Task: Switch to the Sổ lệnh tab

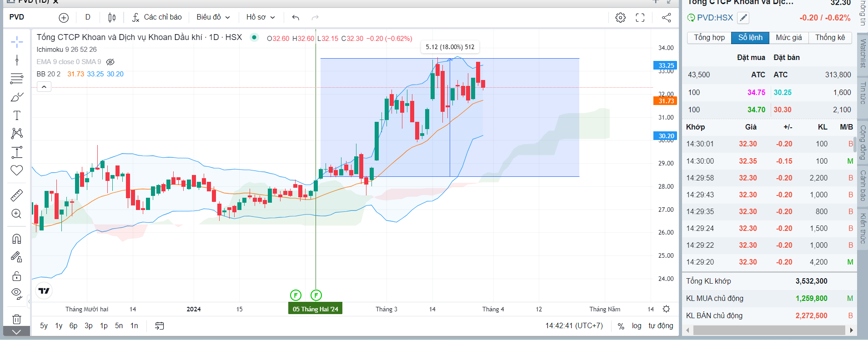Action: (750, 38)
